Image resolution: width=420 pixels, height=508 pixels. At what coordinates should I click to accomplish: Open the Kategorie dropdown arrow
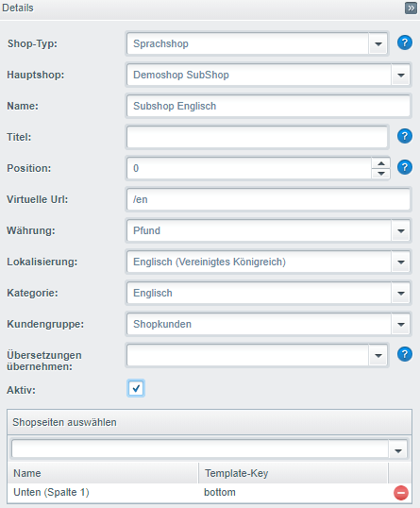pos(400,293)
